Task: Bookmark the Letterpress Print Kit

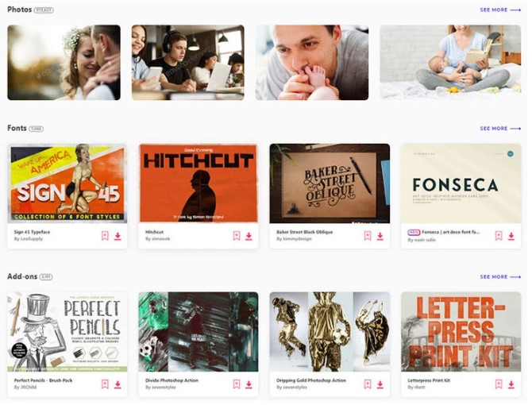Action: tap(499, 384)
